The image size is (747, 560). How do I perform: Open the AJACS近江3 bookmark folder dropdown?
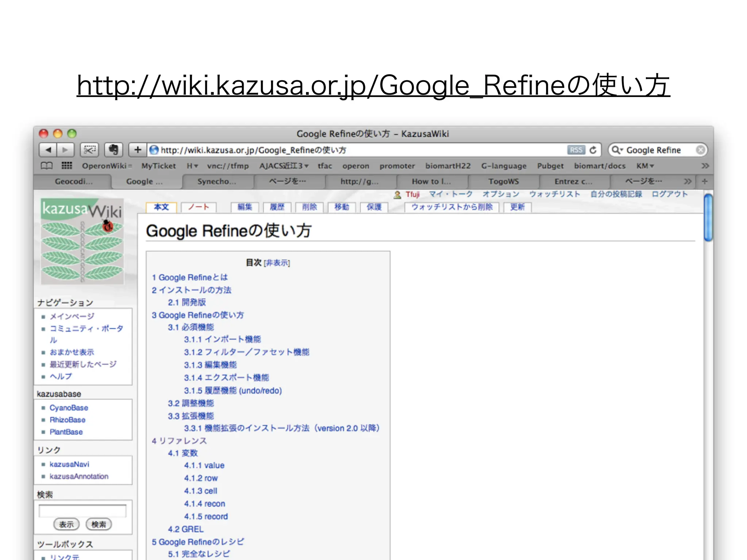coord(284,166)
